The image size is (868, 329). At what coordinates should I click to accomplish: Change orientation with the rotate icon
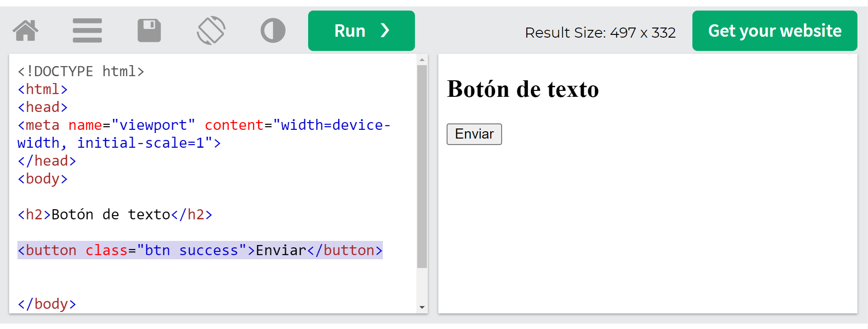click(211, 31)
